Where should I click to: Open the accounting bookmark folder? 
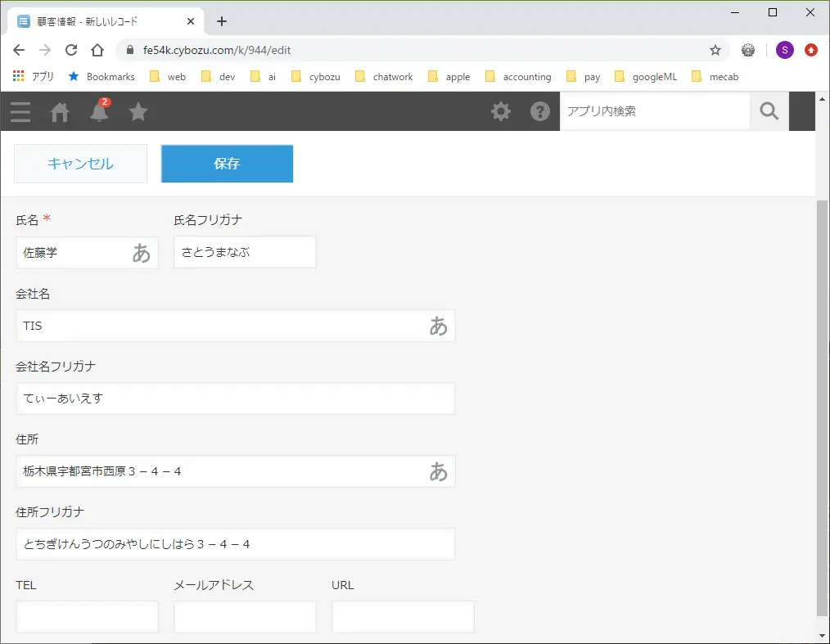[x=518, y=77]
